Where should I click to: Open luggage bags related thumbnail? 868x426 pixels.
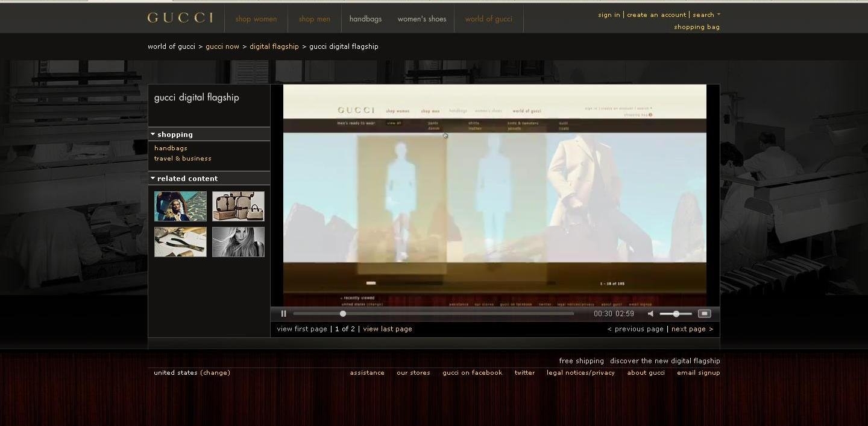click(238, 206)
